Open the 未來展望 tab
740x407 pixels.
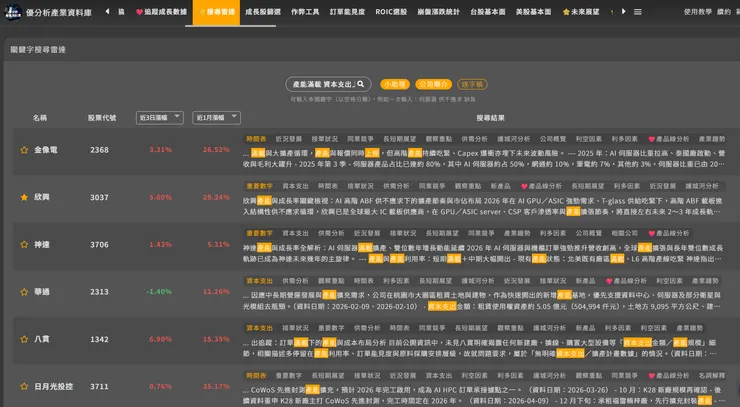coord(581,12)
